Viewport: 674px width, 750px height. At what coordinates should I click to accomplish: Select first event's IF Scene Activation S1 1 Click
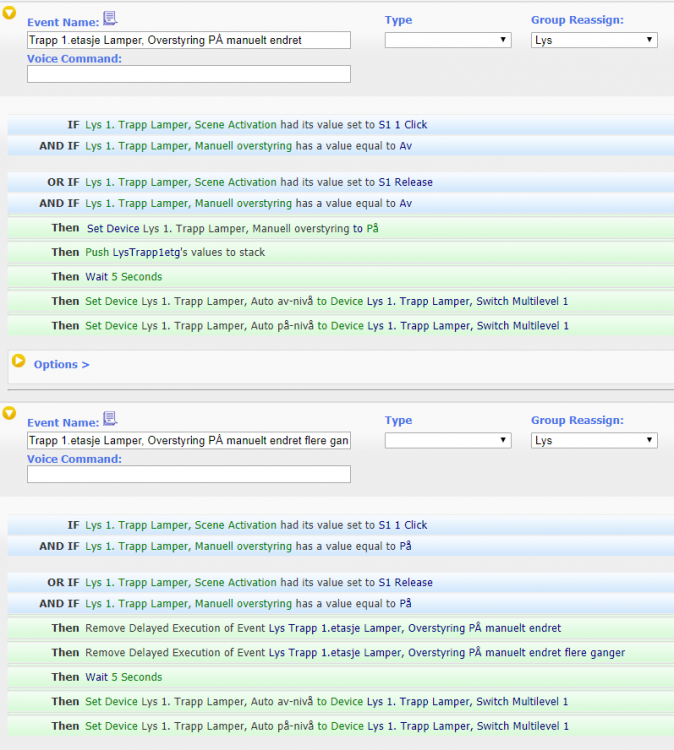click(341, 125)
